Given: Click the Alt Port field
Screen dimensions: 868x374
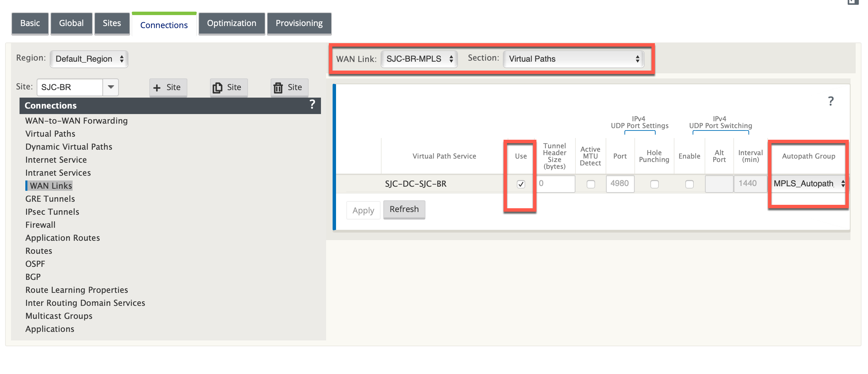Looking at the screenshot, I should tap(719, 184).
